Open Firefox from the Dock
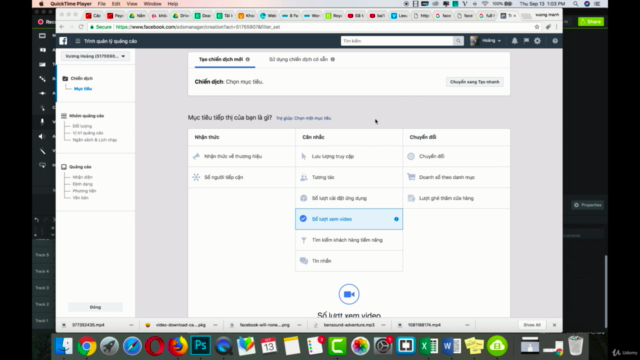Screen dimensions: 640x360 pos(178,346)
